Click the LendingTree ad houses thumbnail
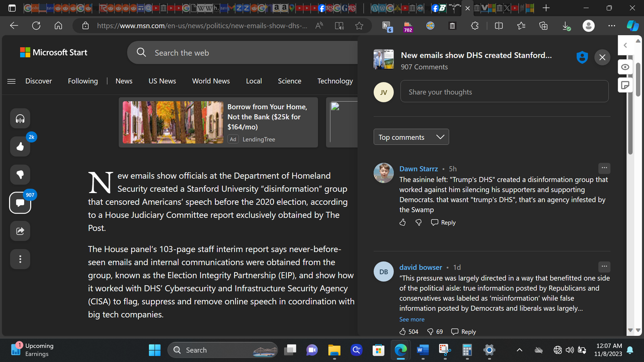This screenshot has height=362, width=644. coord(173,122)
